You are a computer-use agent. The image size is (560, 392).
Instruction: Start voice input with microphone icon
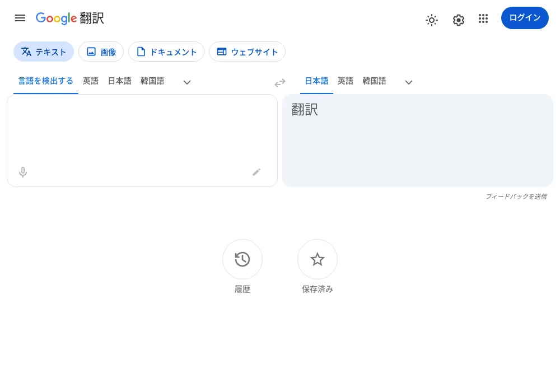[23, 172]
